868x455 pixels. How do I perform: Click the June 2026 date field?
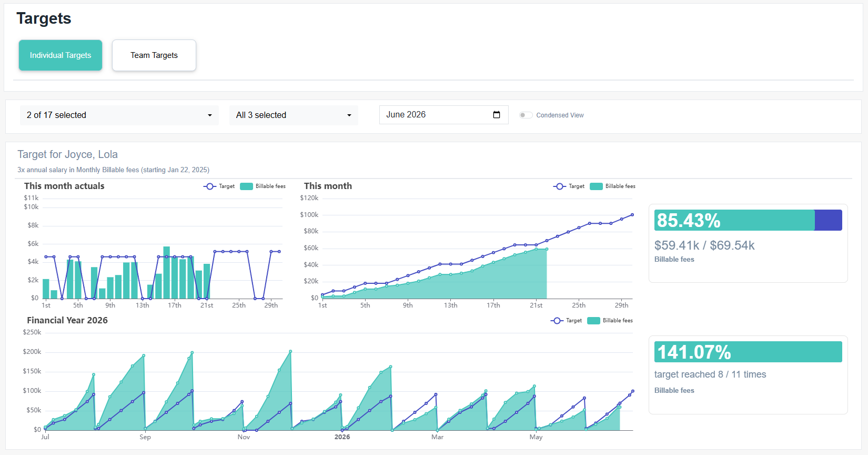click(443, 115)
